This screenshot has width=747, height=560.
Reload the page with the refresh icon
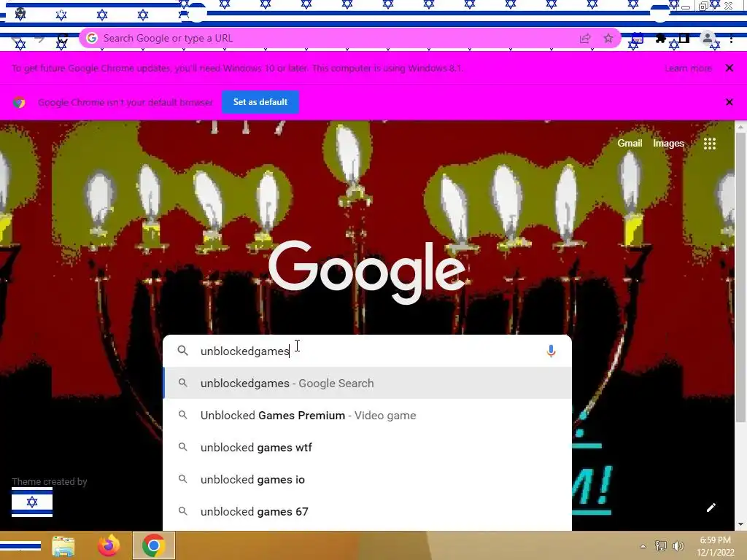coord(63,38)
